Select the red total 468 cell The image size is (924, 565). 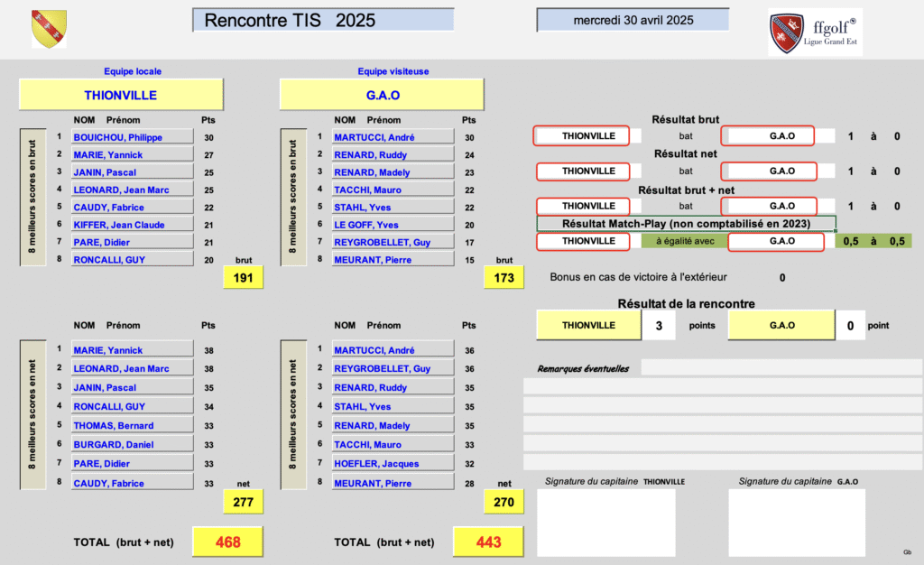227,542
